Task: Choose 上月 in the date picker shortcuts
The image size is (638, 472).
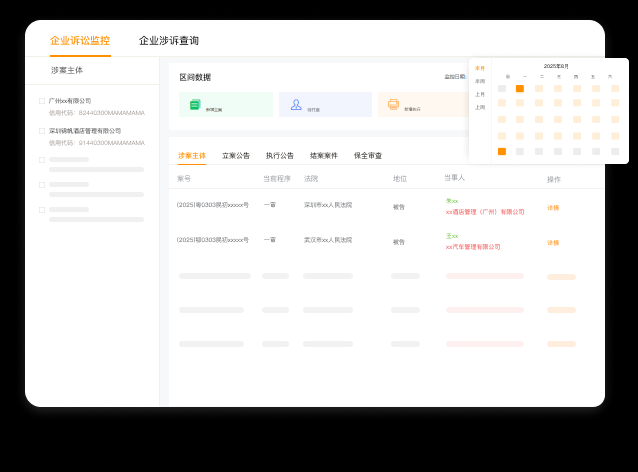Action: tap(480, 94)
